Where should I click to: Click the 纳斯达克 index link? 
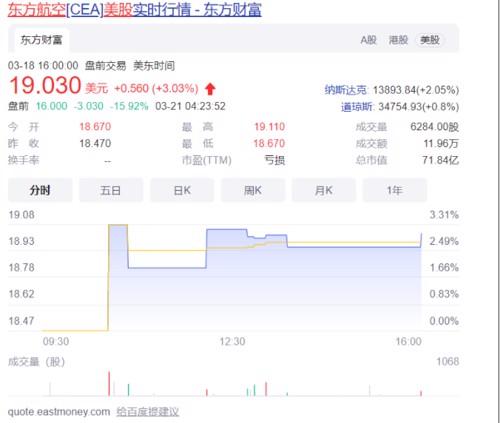(x=346, y=90)
